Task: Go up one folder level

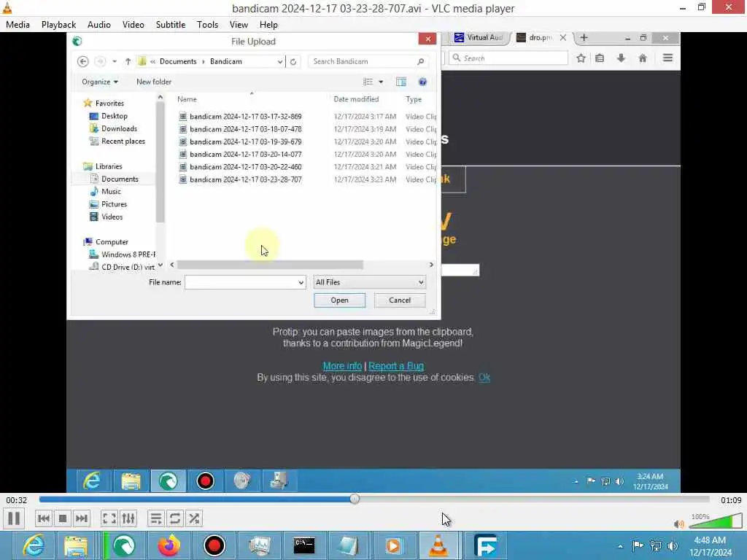Action: click(128, 61)
